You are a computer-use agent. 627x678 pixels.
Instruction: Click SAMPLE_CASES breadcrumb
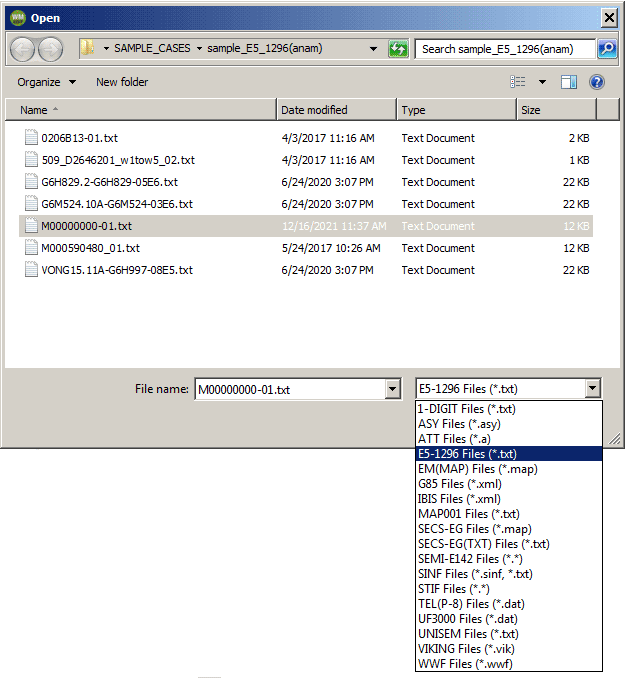click(x=152, y=48)
